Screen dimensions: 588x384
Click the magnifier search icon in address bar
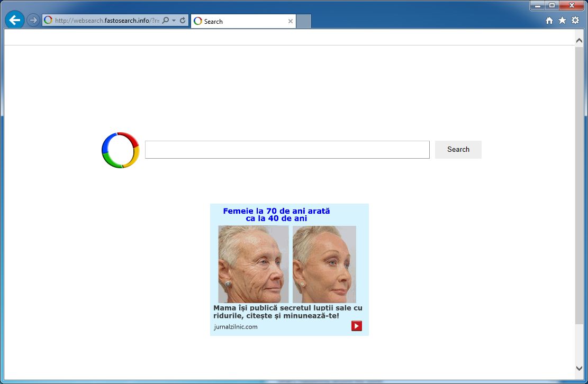[x=165, y=20]
